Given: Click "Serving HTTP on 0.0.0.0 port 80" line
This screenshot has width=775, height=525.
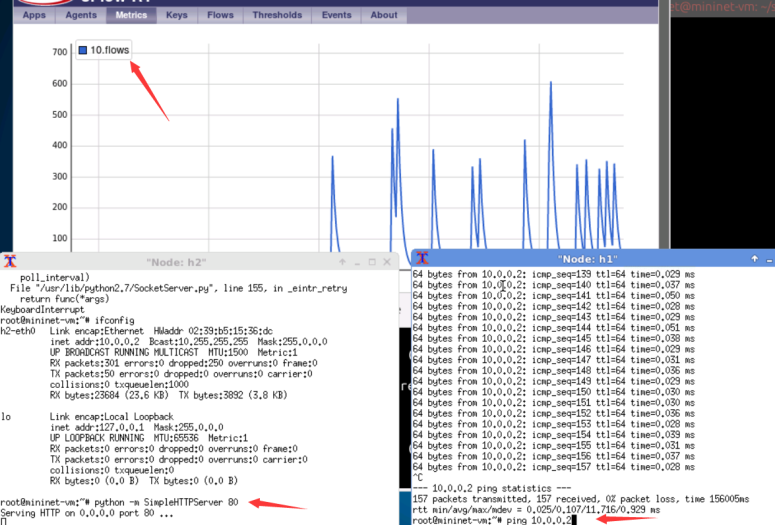Looking at the screenshot, I should click(x=87, y=513).
